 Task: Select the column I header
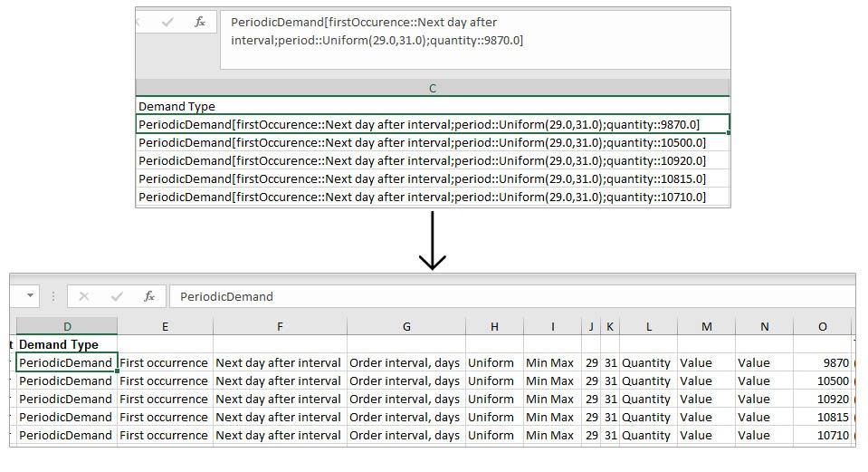(x=552, y=327)
